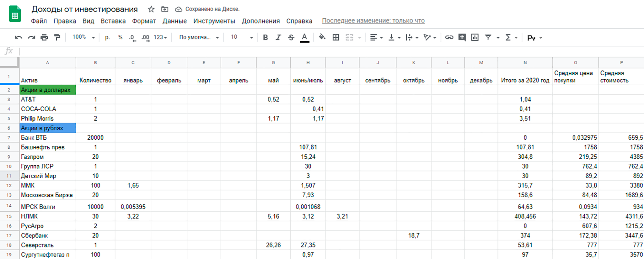644x259 pixels.
Task: Toggle italic formatting
Action: pos(278,37)
